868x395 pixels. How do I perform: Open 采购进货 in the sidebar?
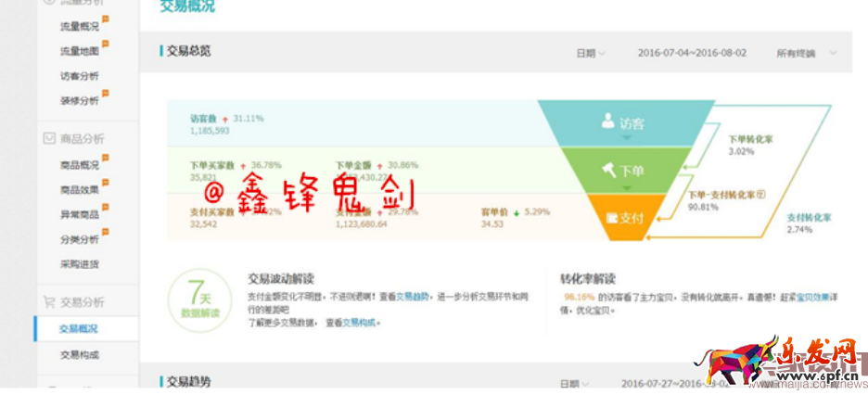(x=79, y=264)
